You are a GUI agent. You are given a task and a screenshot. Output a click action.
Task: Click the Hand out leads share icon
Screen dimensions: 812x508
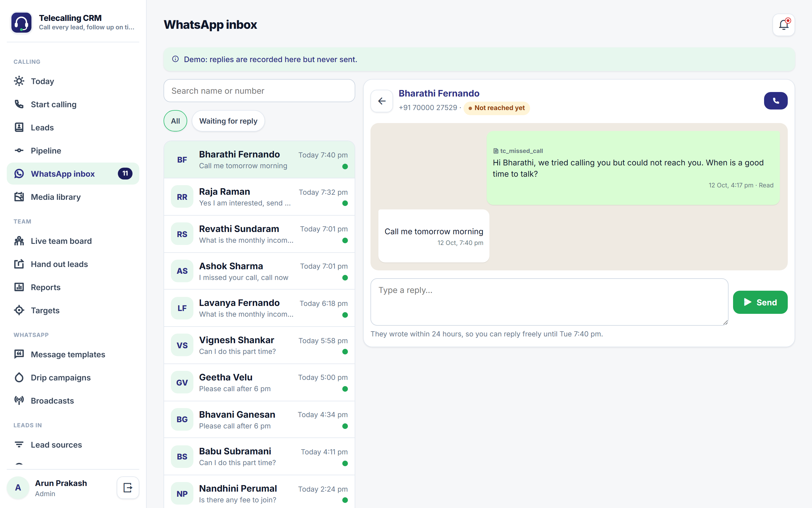click(19, 264)
